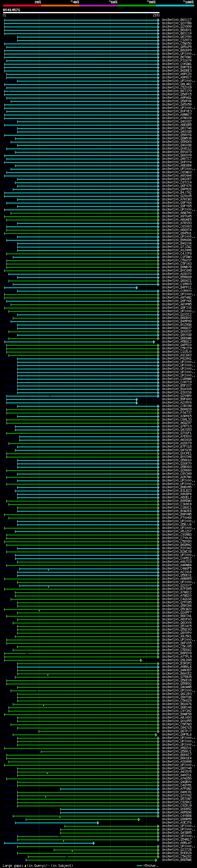Select the UniRef100_A8E6B5 label
The image size is (197, 868).
pyautogui.click(x=177, y=125)
